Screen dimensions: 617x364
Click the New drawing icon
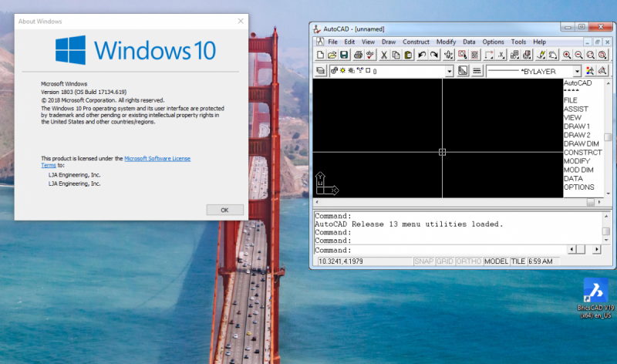[x=320, y=55]
